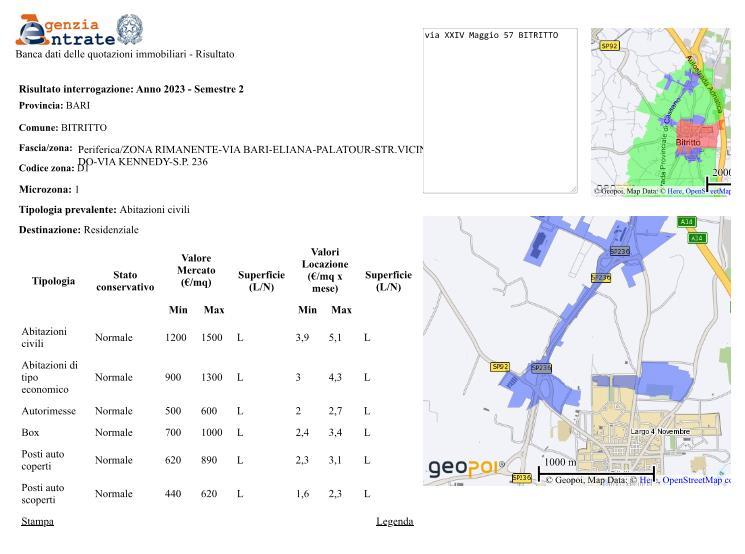
Task: Click the address text area 'via XXIV Maggio 57'
Action: (x=500, y=111)
